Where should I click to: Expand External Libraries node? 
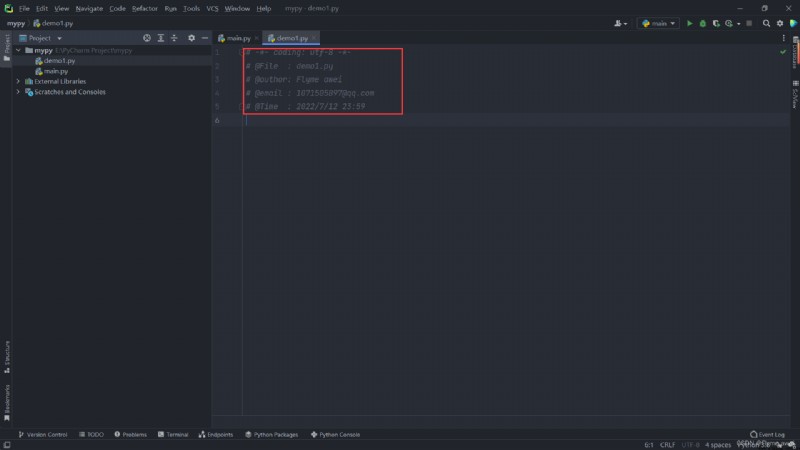[18, 82]
